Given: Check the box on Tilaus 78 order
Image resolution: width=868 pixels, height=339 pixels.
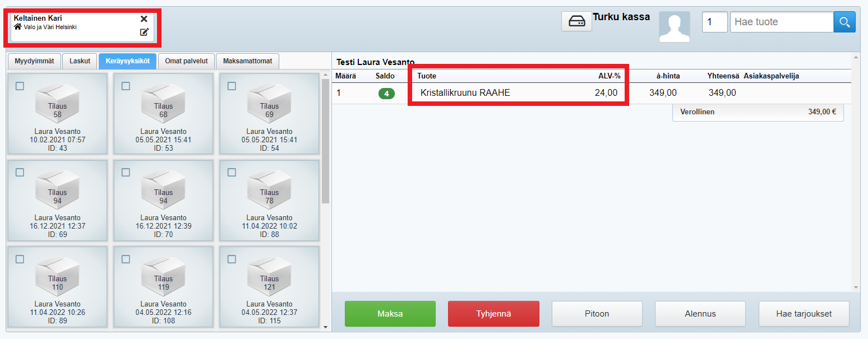Looking at the screenshot, I should click(232, 173).
